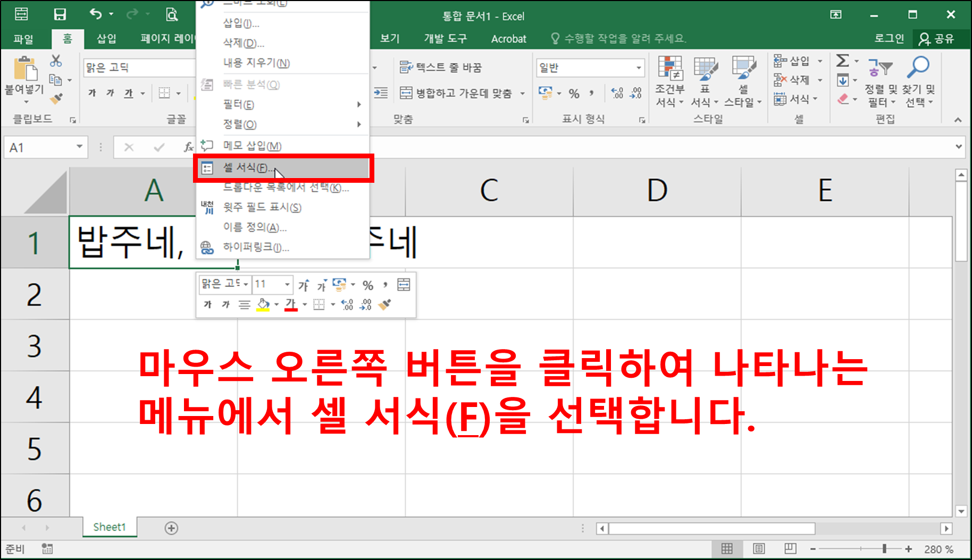Image resolution: width=972 pixels, height=560 pixels.
Task: Switch to page break preview in status bar
Action: (790, 549)
